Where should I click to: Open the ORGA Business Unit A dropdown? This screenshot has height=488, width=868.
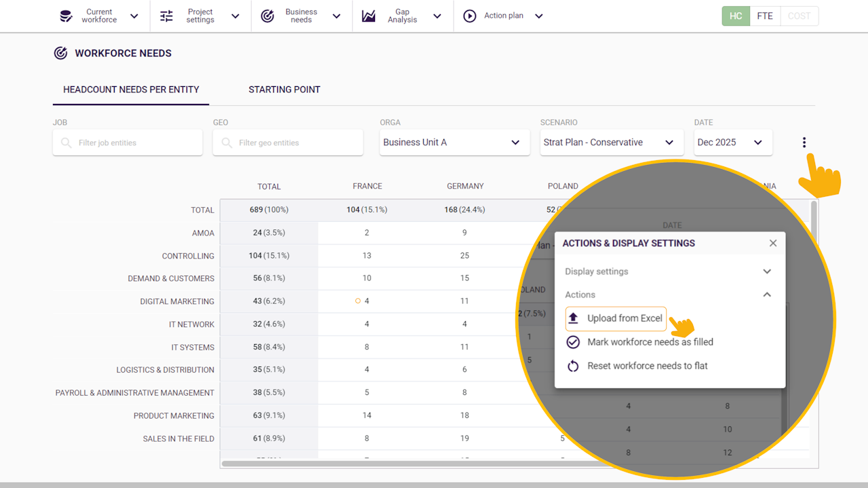point(454,143)
